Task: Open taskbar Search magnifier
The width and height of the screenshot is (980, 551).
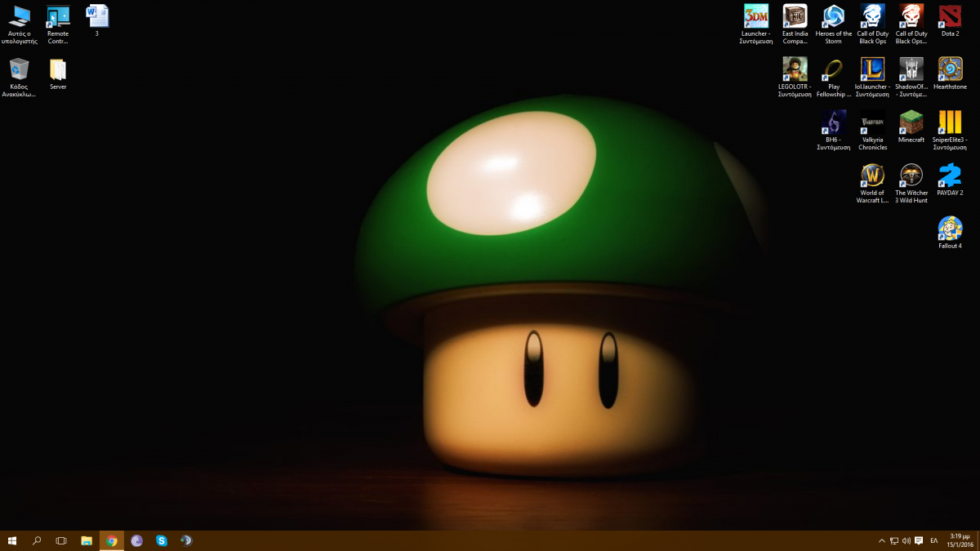Action: pyautogui.click(x=37, y=540)
